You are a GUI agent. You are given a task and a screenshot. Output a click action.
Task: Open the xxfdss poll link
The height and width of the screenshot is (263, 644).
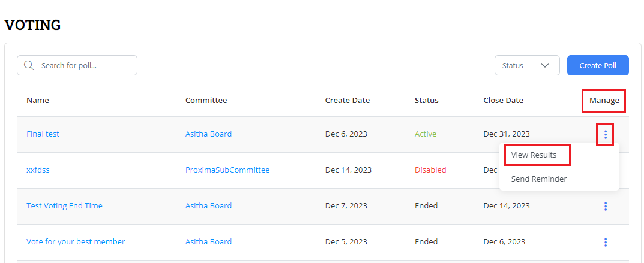coord(38,170)
